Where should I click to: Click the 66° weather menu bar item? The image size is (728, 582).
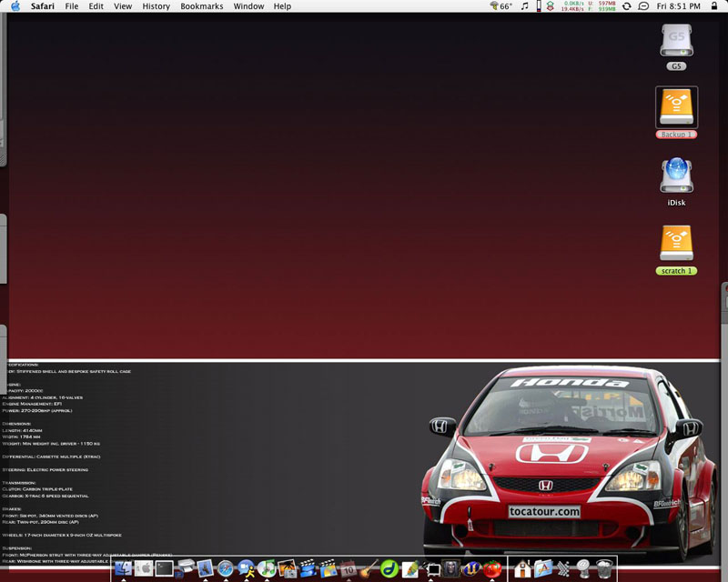coord(501,6)
